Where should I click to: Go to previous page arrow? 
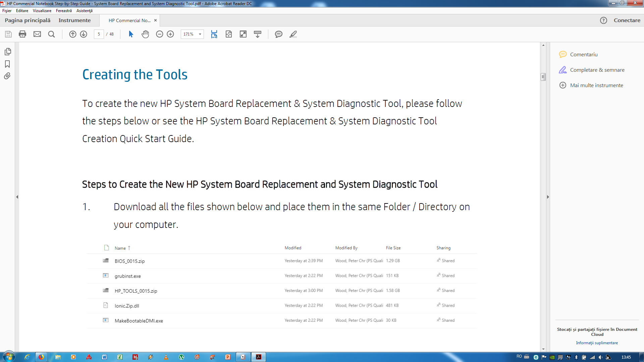[73, 34]
